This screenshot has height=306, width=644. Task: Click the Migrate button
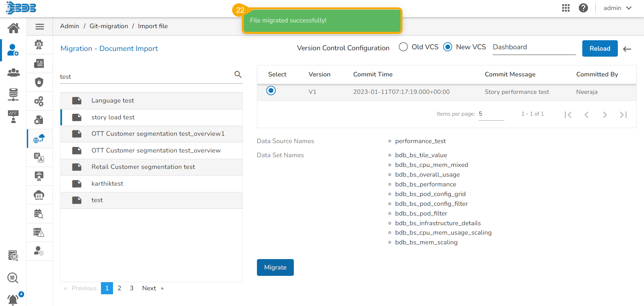275,267
